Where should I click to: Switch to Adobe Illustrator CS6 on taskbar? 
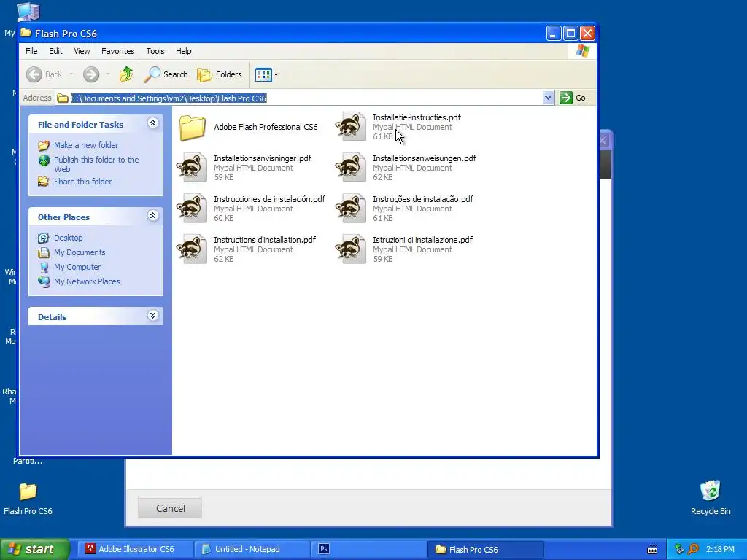[x=136, y=549]
